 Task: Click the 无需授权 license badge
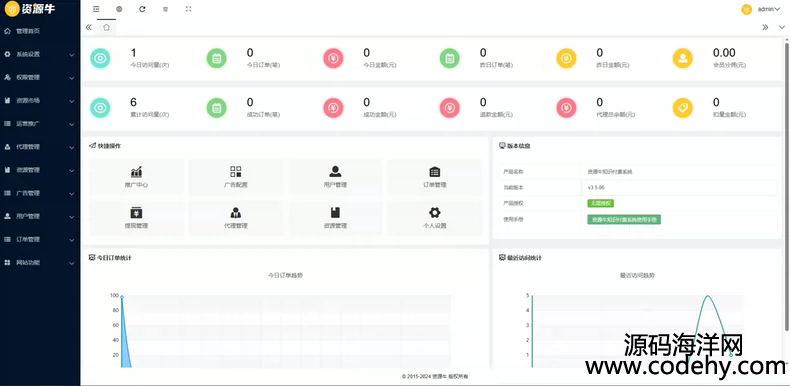pos(601,203)
